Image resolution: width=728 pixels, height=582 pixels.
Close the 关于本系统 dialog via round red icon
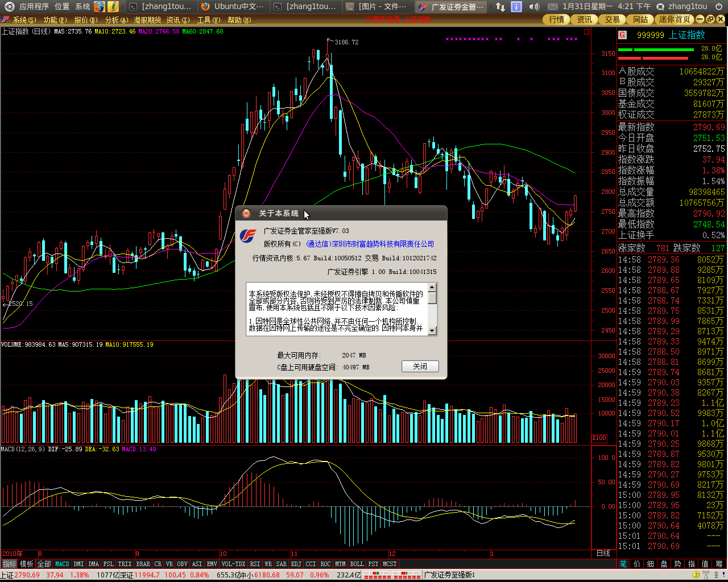tap(246, 213)
